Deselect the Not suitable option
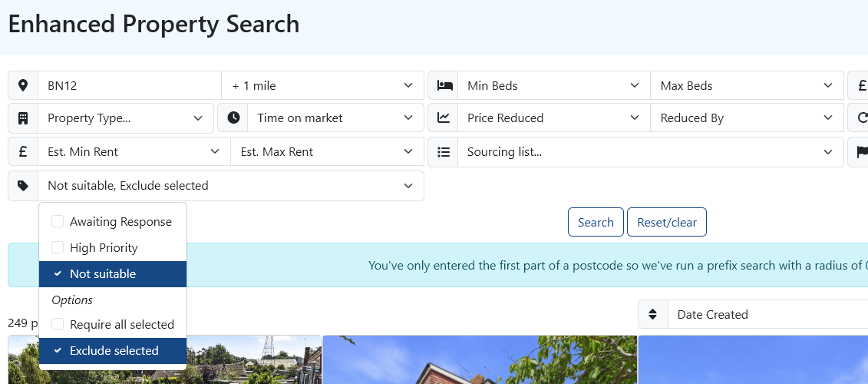868x384 pixels. [x=112, y=273]
